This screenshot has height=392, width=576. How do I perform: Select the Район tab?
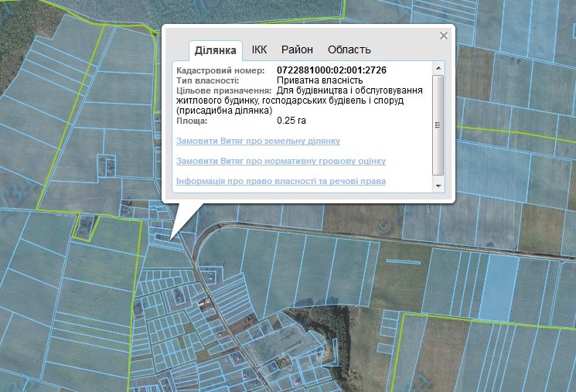pos(297,49)
